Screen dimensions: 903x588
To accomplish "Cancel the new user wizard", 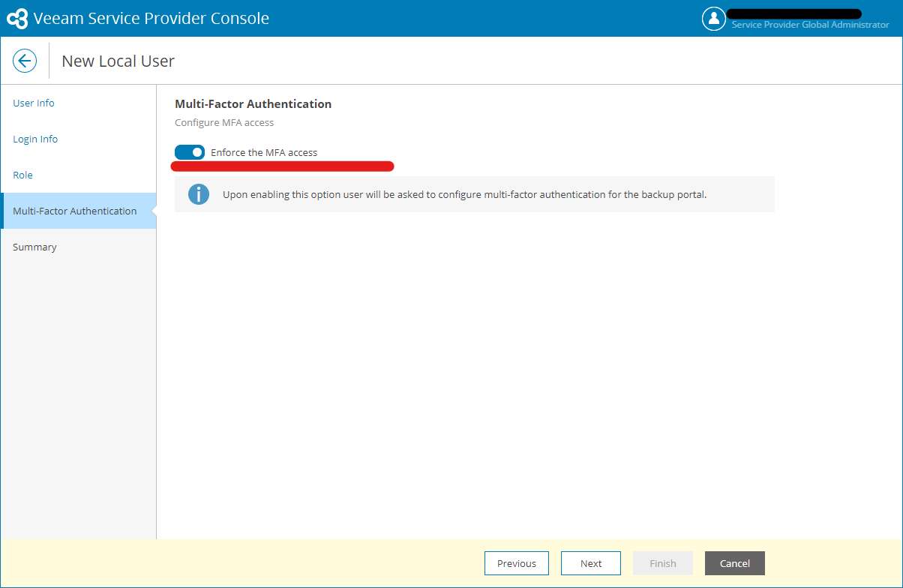I will click(735, 563).
